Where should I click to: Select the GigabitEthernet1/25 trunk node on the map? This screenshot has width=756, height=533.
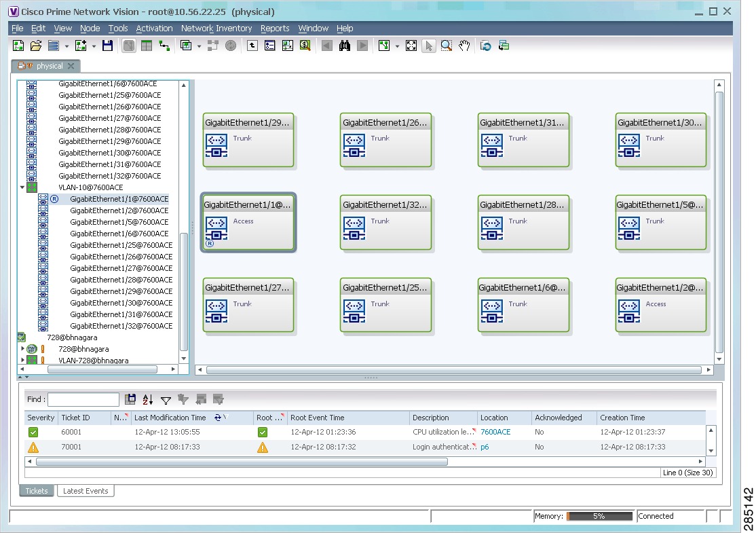(385, 305)
